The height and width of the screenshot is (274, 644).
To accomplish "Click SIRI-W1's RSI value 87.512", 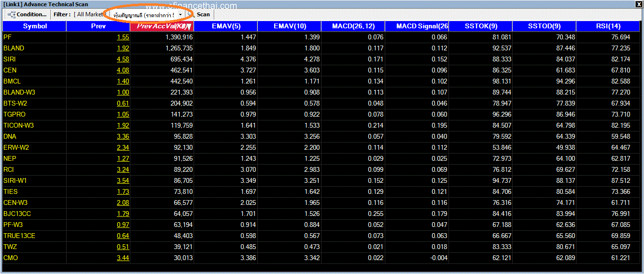I will [x=621, y=180].
